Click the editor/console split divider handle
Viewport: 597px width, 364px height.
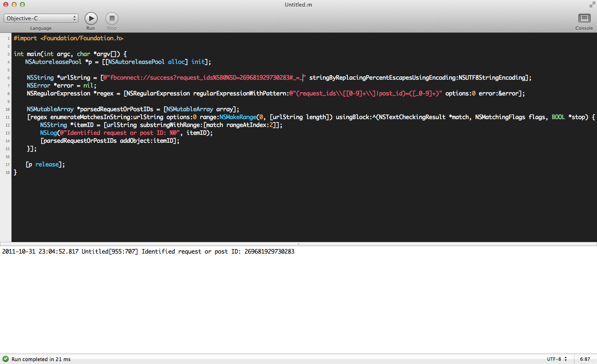[298, 244]
